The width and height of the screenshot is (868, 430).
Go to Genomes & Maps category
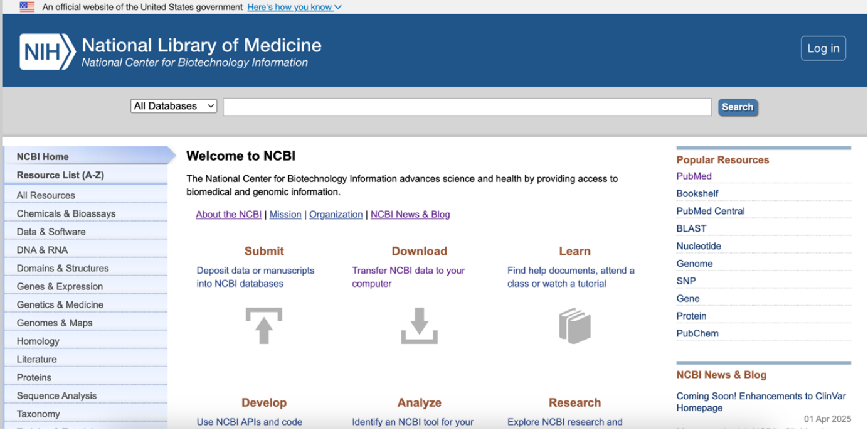[55, 323]
